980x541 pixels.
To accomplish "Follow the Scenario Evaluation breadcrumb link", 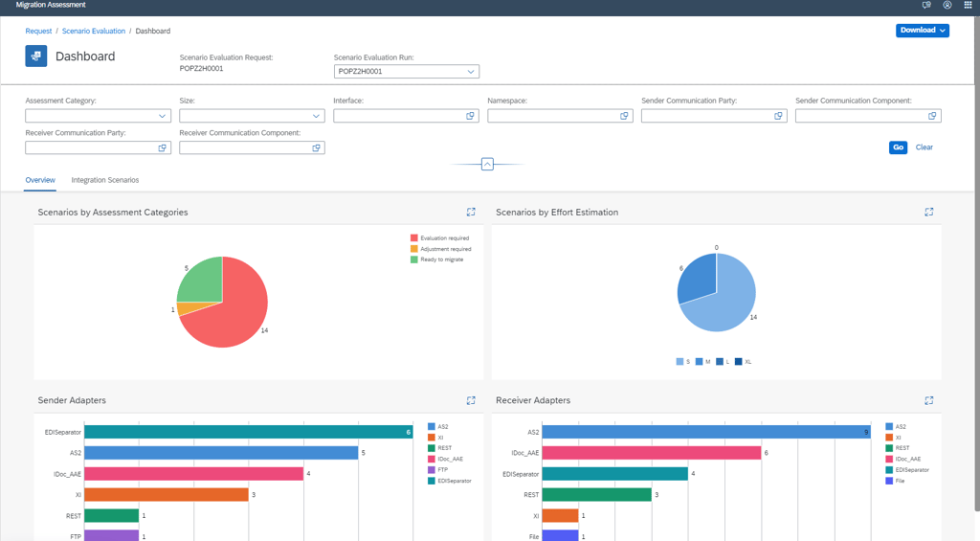I will (x=94, y=31).
